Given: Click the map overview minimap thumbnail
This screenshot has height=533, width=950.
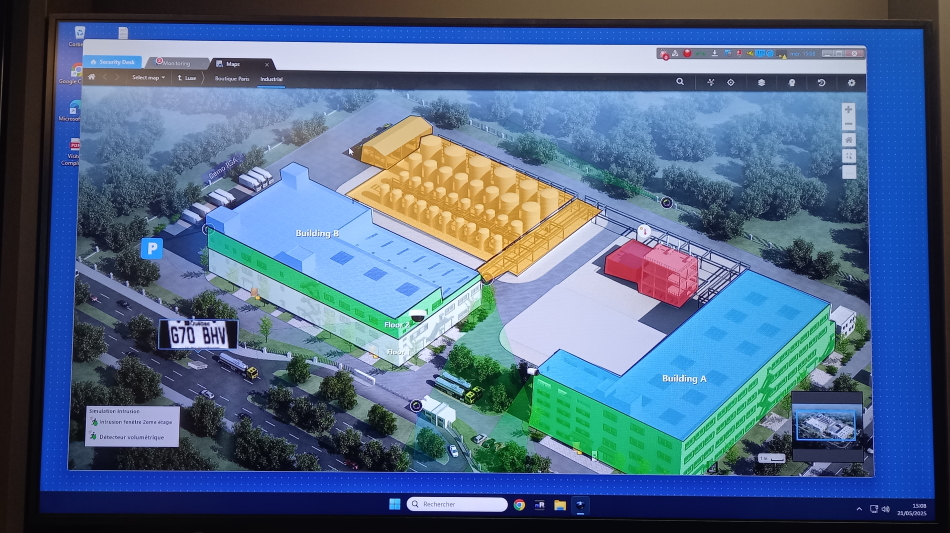Looking at the screenshot, I should (x=827, y=423).
